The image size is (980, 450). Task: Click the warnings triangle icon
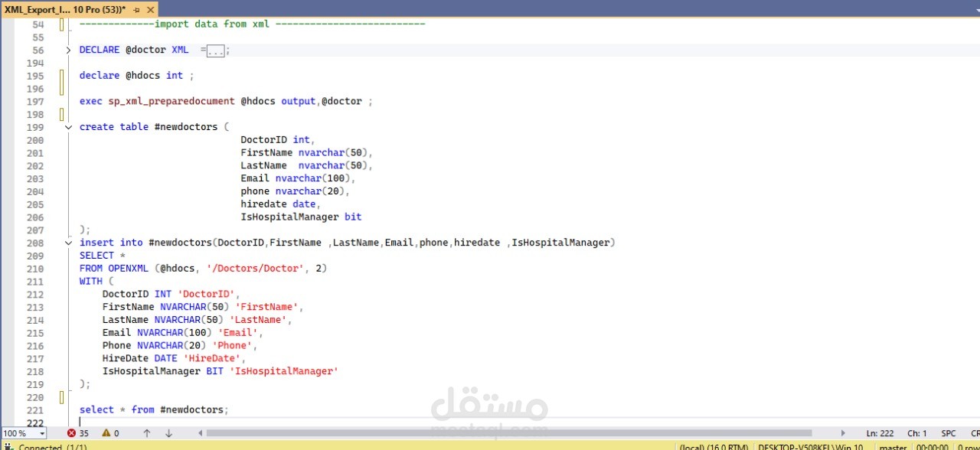106,433
